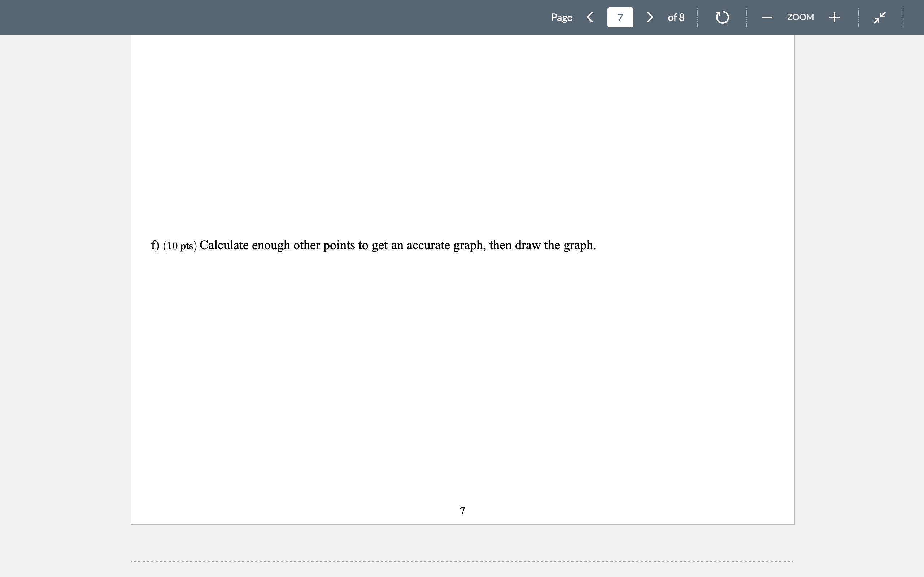Click the word 'enough' in question
This screenshot has height=577, width=924.
(x=271, y=245)
